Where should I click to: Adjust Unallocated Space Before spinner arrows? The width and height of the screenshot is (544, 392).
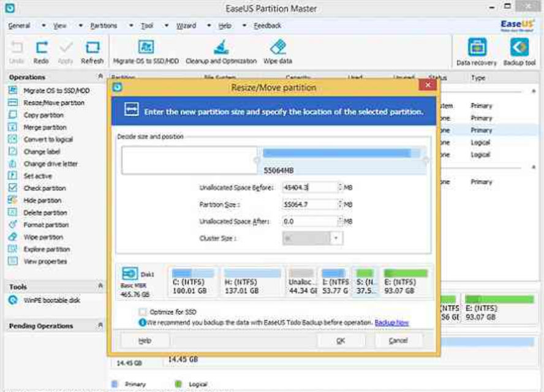[x=341, y=187]
